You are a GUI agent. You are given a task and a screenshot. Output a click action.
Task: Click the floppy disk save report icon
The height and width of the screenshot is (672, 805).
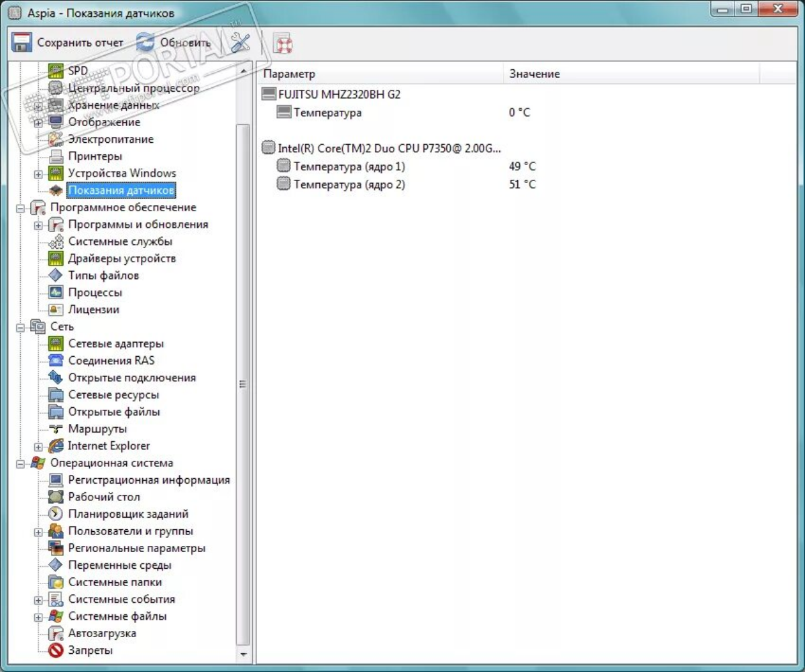pyautogui.click(x=22, y=43)
